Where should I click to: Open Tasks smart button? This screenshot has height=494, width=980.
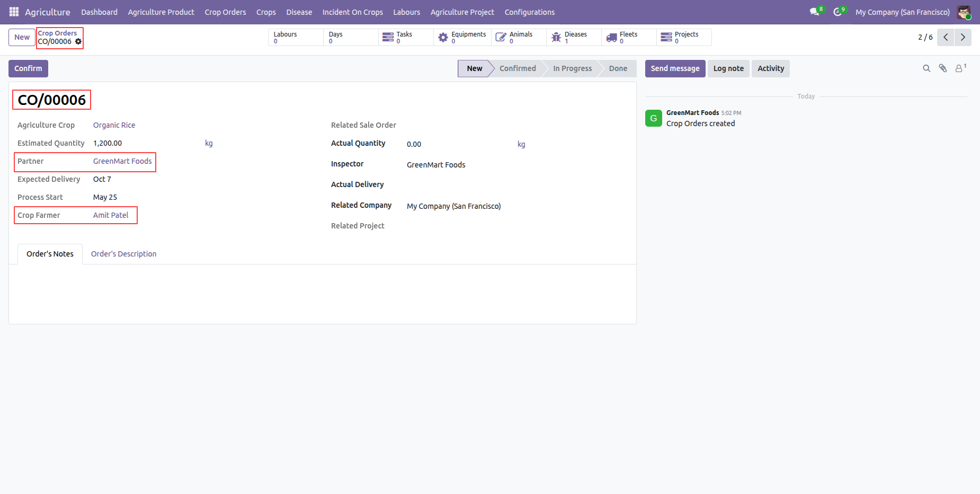click(x=406, y=37)
